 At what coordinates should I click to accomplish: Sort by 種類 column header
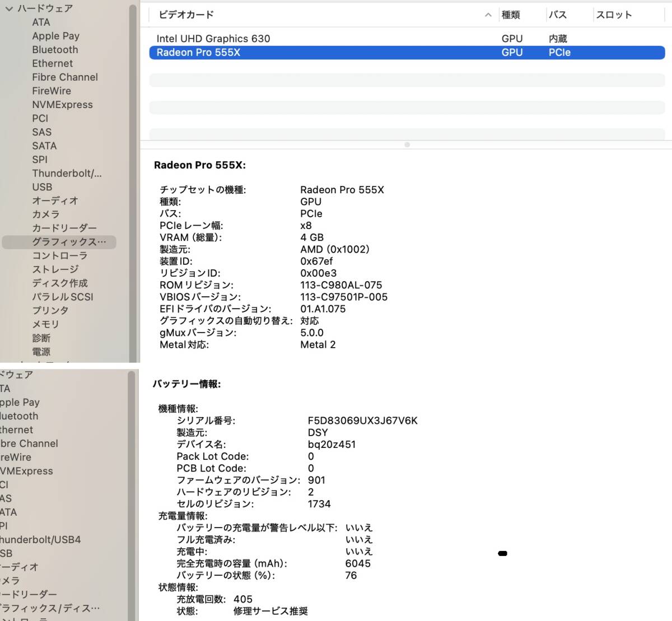511,15
